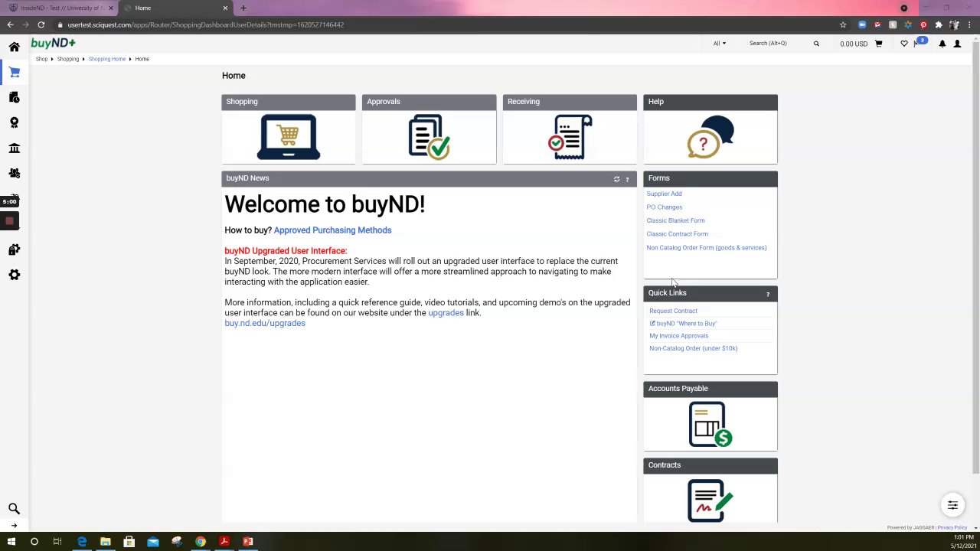Screen dimensions: 980x551
Task: Refresh the buyND News panel
Action: click(x=616, y=179)
